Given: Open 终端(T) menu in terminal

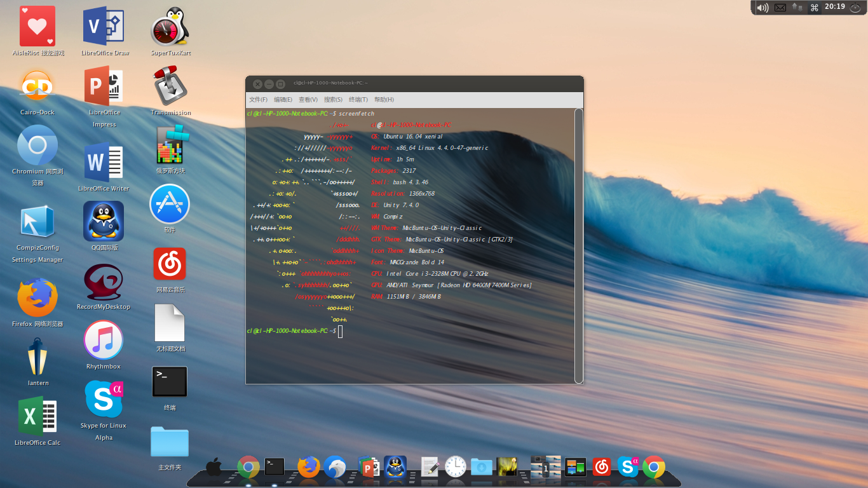Looking at the screenshot, I should click(x=358, y=100).
